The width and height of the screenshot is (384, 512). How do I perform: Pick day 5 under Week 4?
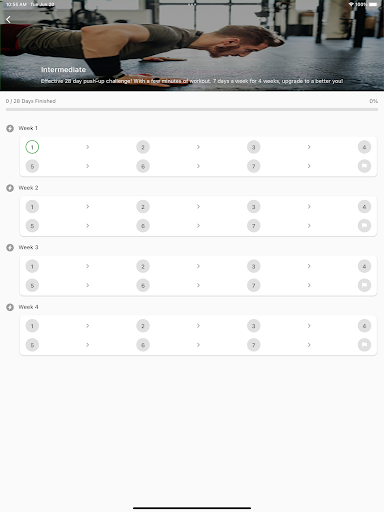tap(32, 345)
